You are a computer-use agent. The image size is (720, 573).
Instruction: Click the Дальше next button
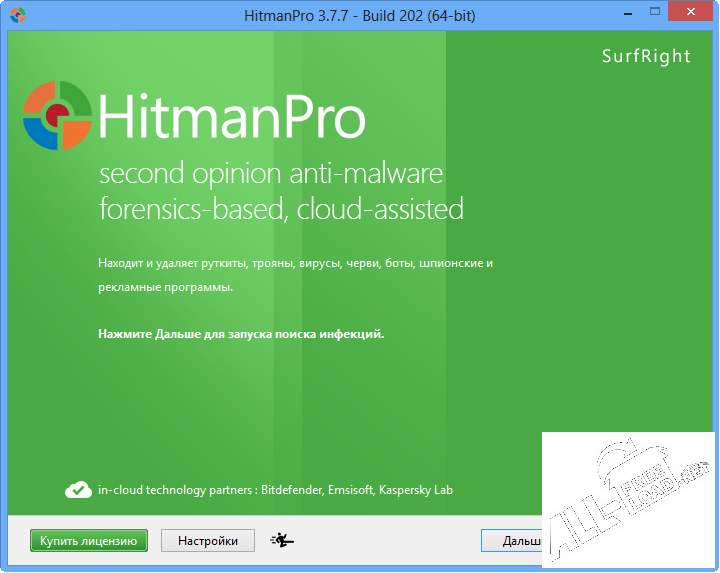click(x=511, y=541)
